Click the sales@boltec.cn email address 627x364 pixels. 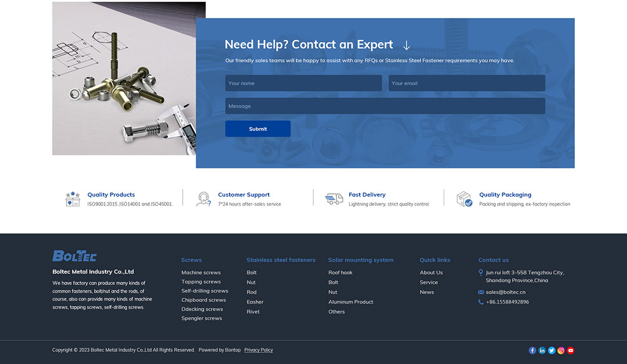[505, 292]
